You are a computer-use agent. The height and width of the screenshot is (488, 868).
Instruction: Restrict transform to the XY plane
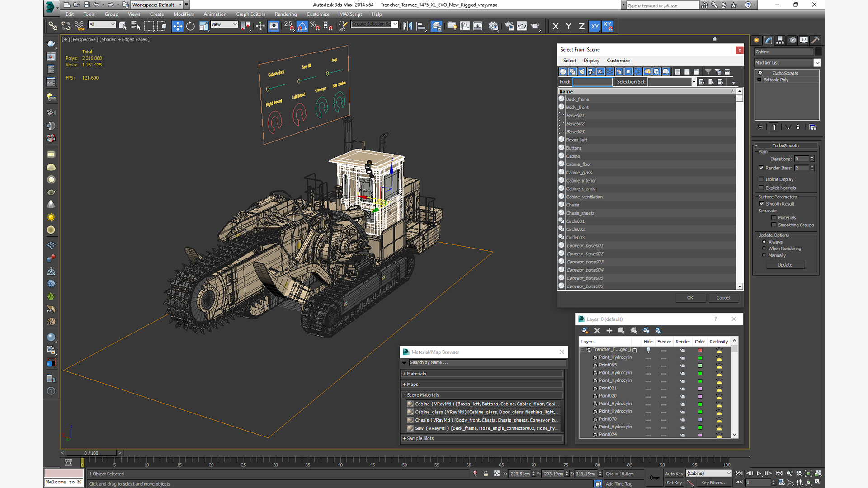594,26
